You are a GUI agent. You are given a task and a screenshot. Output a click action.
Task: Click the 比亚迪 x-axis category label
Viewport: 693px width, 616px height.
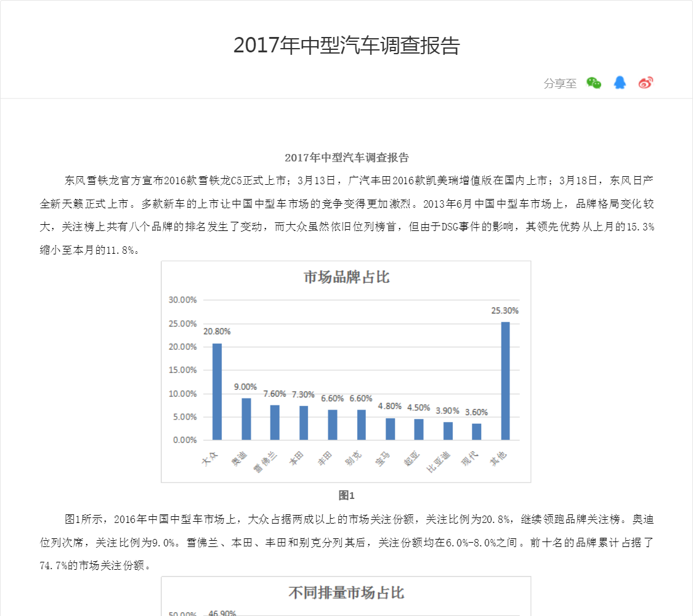pyautogui.click(x=439, y=461)
